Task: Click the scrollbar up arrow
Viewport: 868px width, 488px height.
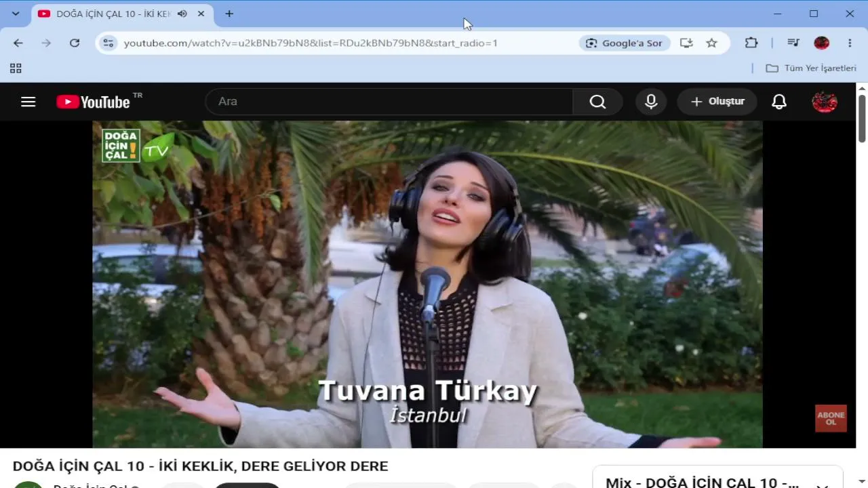Action: [862, 88]
